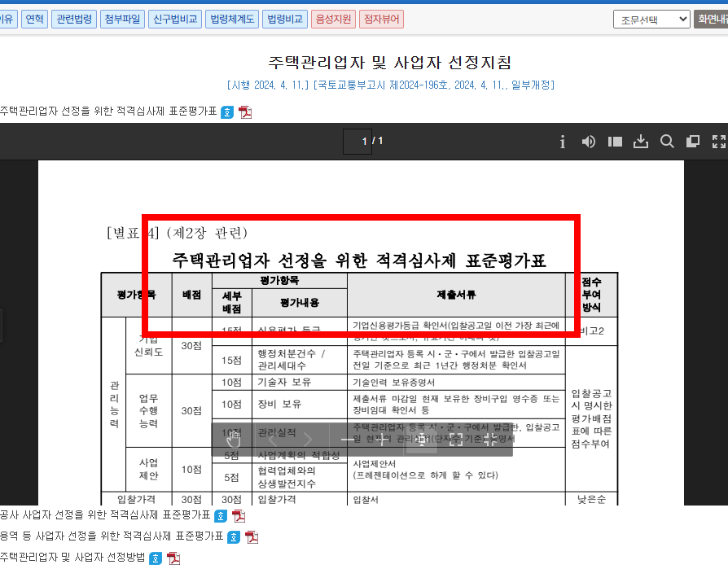728x569 pixels.
Task: Toggle 점자뷰어 braille viewer
Action: (x=380, y=19)
